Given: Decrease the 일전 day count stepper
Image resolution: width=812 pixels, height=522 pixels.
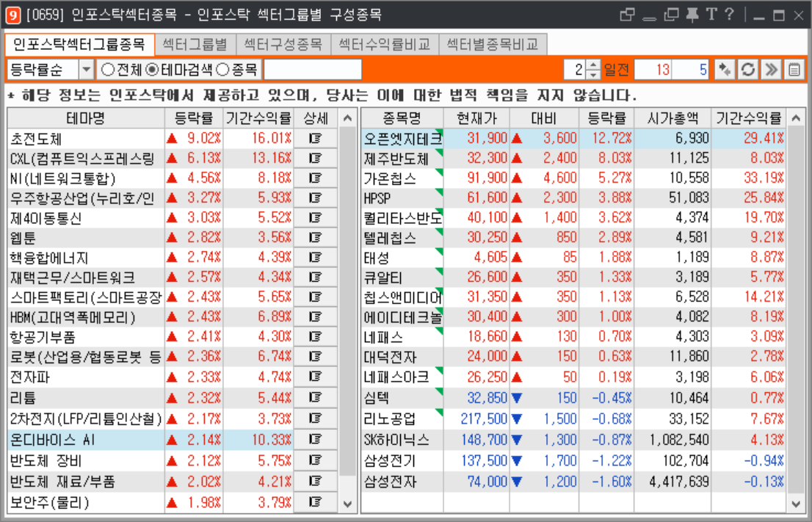Looking at the screenshot, I should (x=593, y=74).
